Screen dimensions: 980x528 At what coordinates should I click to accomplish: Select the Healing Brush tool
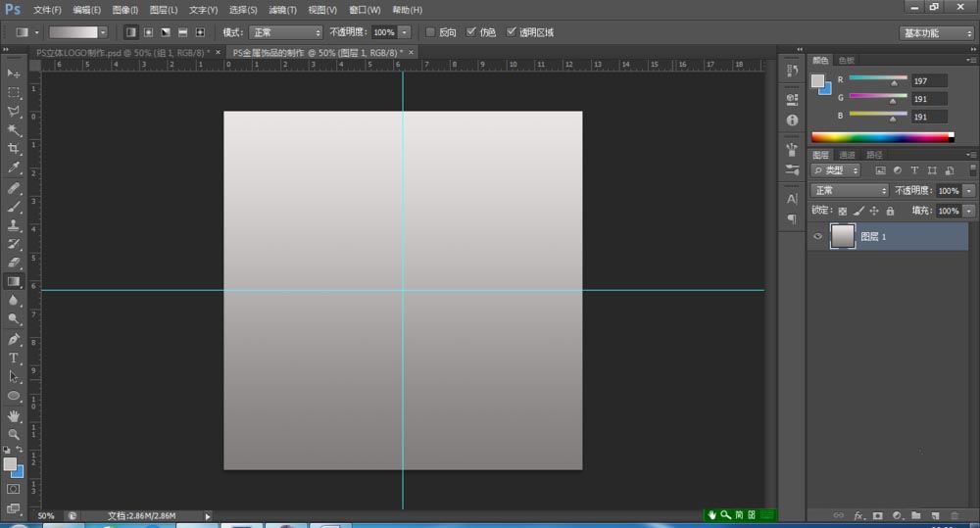point(13,187)
